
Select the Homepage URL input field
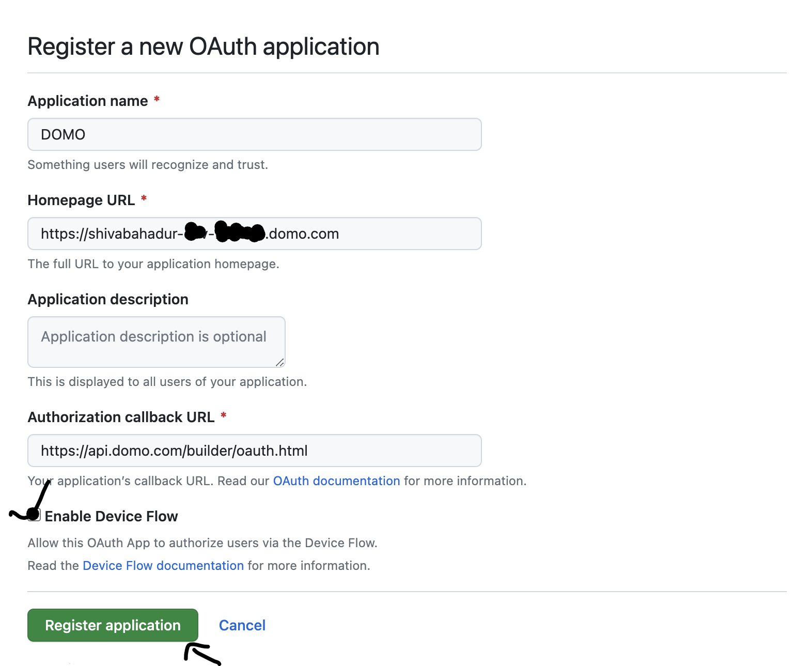pos(254,234)
